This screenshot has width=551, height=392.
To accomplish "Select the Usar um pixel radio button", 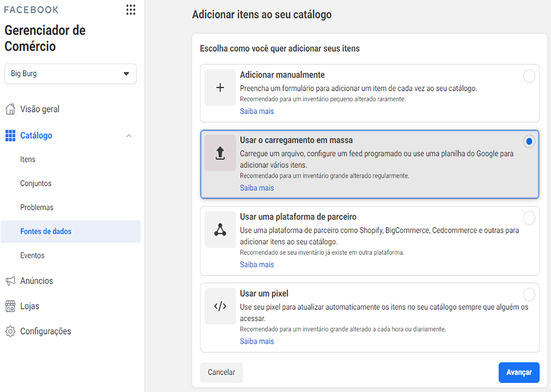I will tap(529, 294).
